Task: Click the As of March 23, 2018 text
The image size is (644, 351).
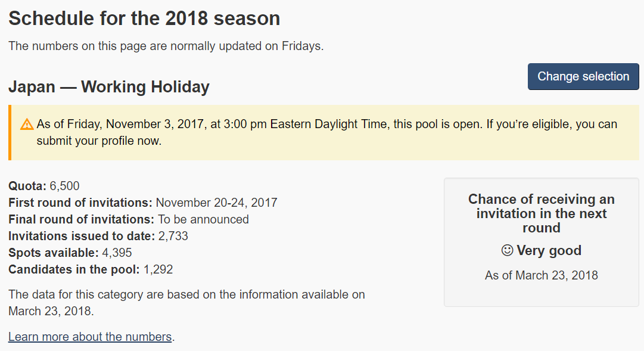Action: click(x=542, y=275)
